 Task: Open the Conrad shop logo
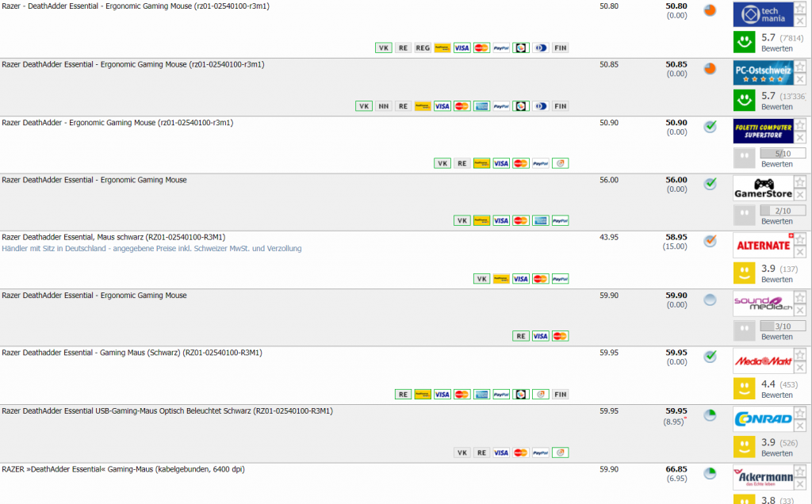coord(763,419)
